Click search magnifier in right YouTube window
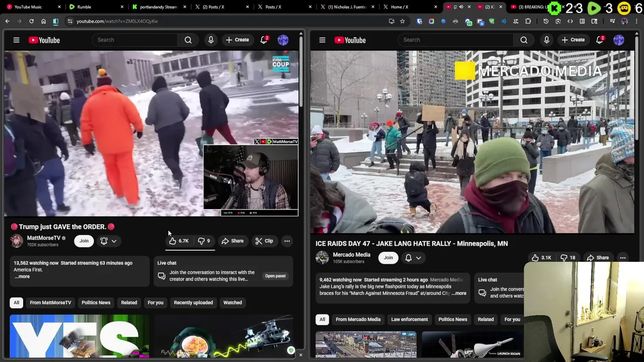The width and height of the screenshot is (644, 362). point(524,40)
